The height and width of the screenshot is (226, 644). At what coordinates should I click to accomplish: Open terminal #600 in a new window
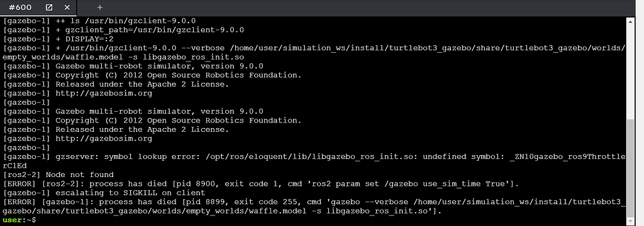click(49, 8)
